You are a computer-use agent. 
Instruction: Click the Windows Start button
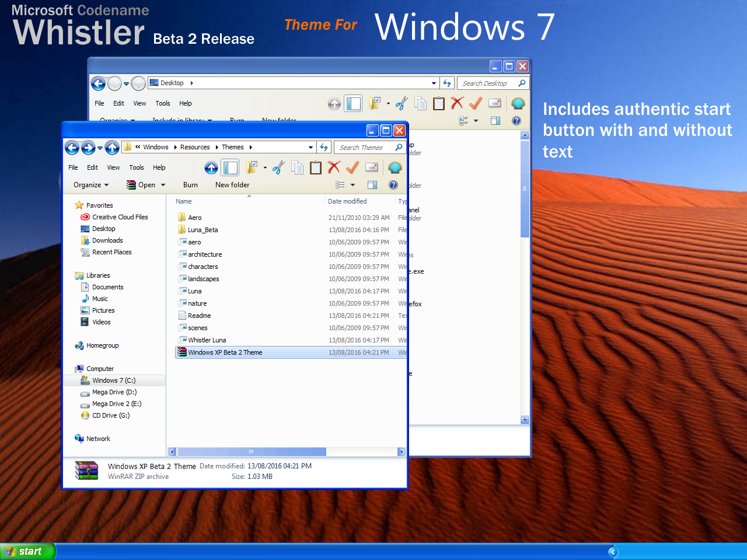tap(27, 551)
